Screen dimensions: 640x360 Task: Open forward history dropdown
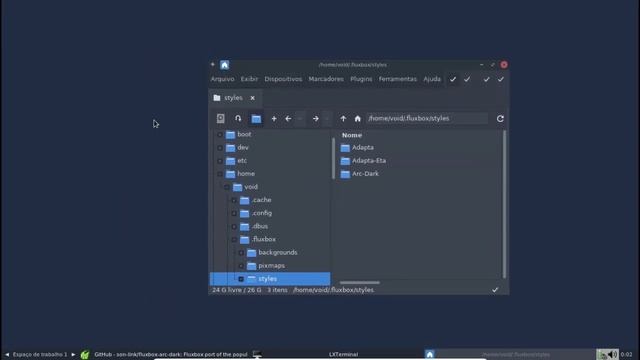tap(327, 119)
